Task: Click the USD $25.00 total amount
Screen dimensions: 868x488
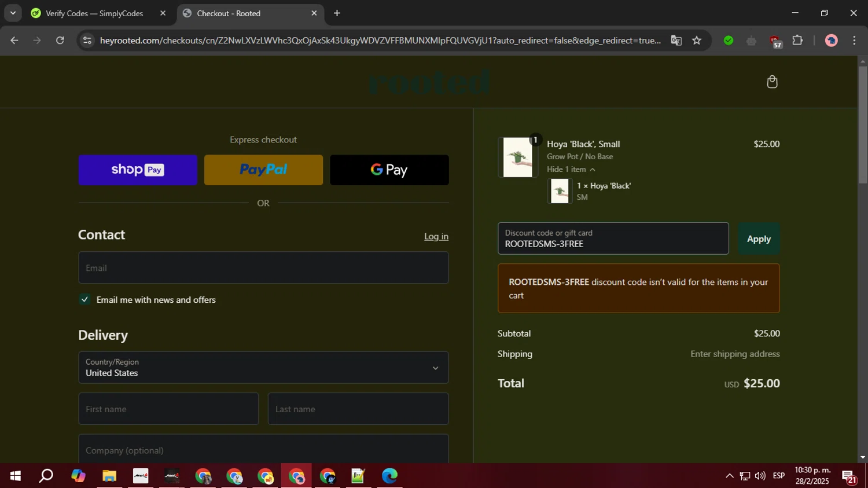Action: (752, 383)
